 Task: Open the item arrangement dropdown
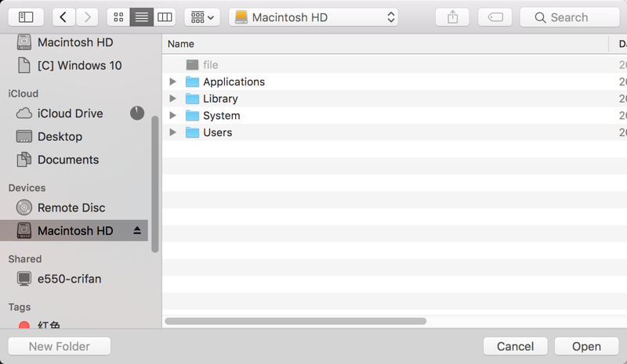[x=202, y=17]
